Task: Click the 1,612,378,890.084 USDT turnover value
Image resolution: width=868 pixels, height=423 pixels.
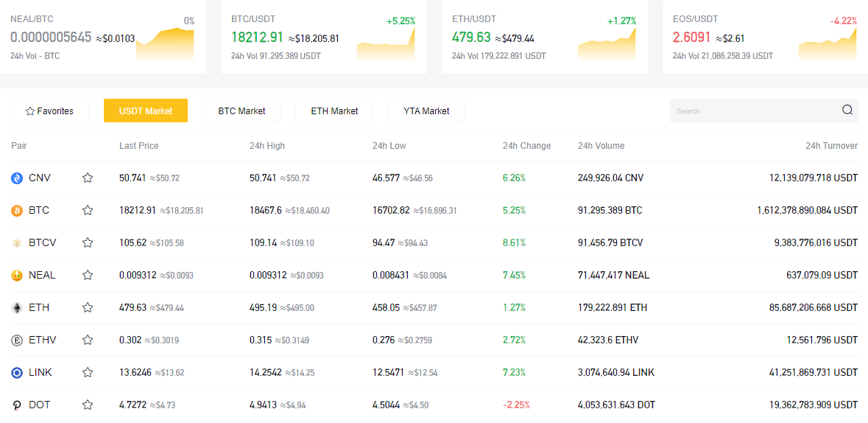Action: [x=808, y=210]
